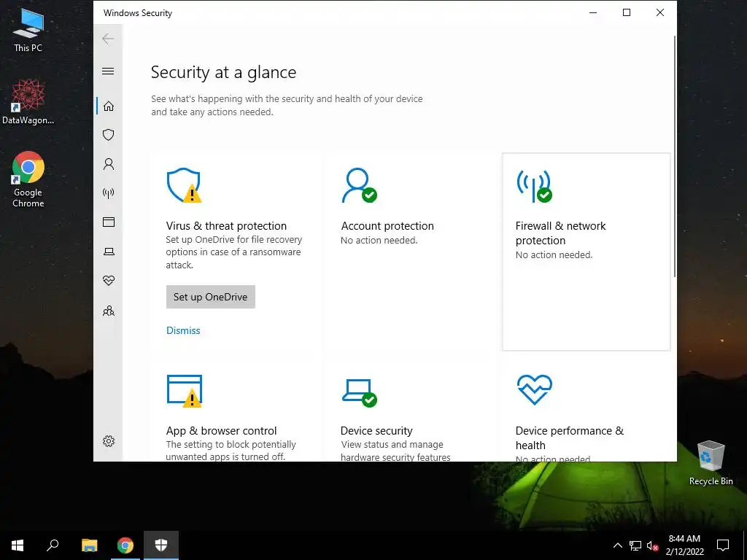Image resolution: width=747 pixels, height=560 pixels.
Task: Open taskbar search magnifier
Action: click(53, 545)
